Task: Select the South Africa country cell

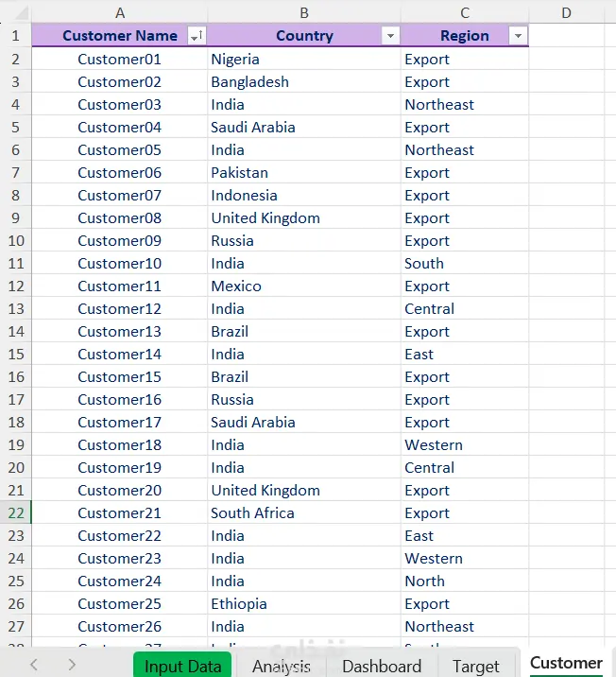Action: coord(252,512)
